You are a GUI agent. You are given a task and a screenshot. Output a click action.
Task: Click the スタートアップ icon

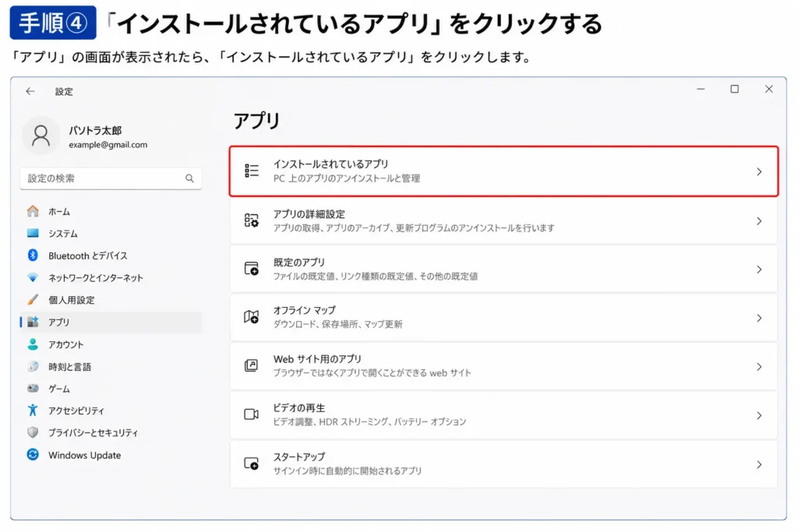(252, 463)
